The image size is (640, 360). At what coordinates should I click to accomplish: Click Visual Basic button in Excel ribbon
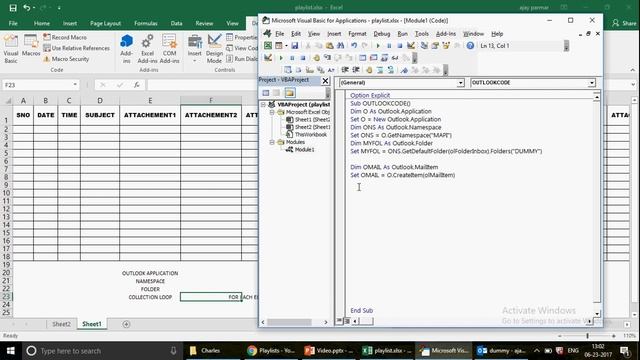click(11, 49)
